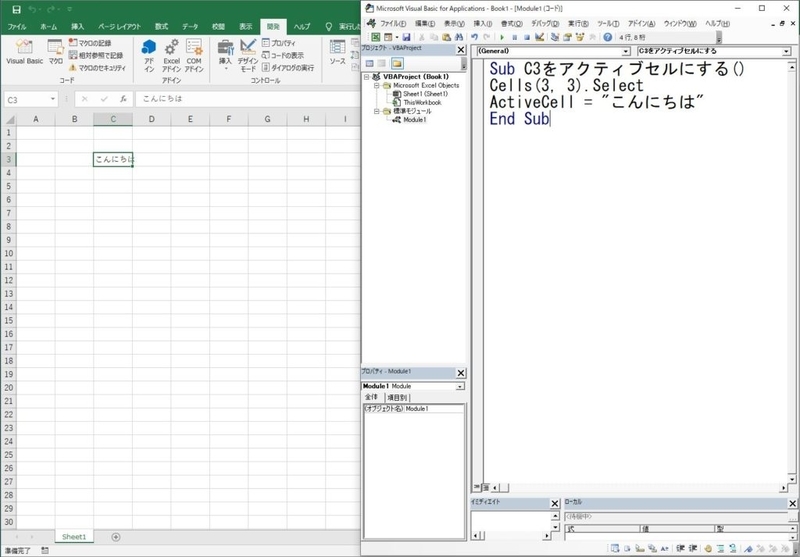The image size is (800, 557).
Task: Close the イミディエイト window
Action: coord(555,503)
